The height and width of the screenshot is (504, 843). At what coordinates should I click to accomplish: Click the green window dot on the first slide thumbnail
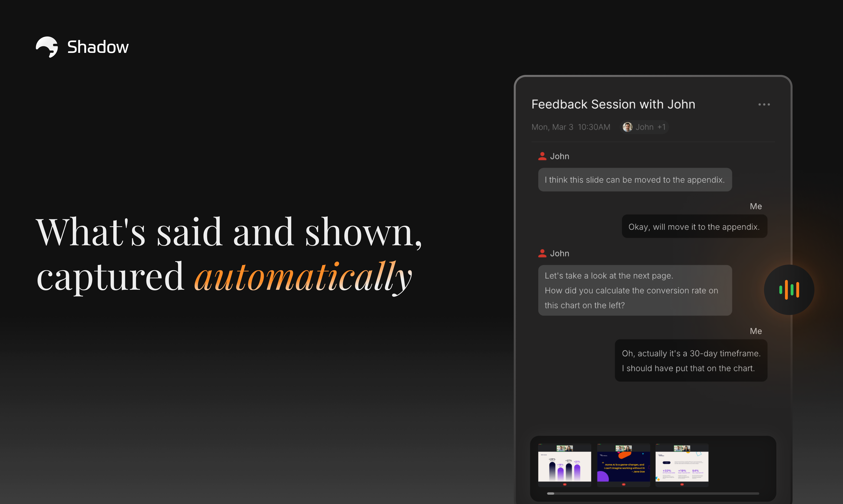[x=542, y=444]
